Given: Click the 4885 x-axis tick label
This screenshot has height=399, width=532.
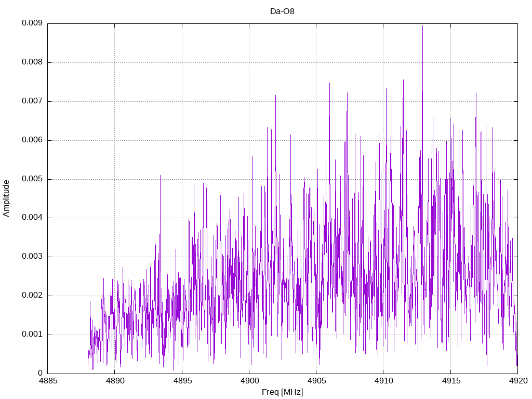Looking at the screenshot, I should [x=48, y=381].
